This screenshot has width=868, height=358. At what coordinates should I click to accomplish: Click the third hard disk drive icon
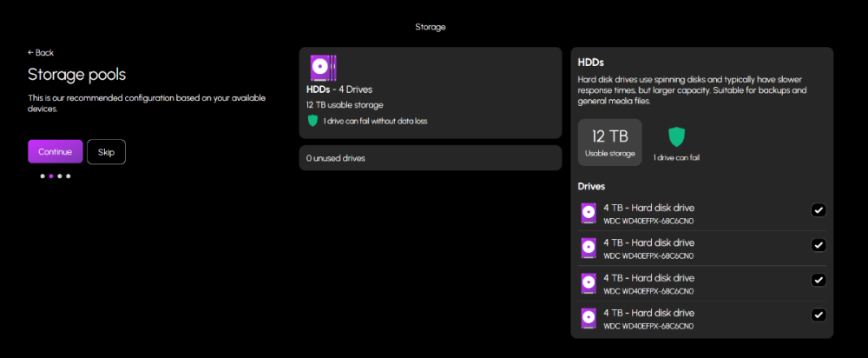589,283
